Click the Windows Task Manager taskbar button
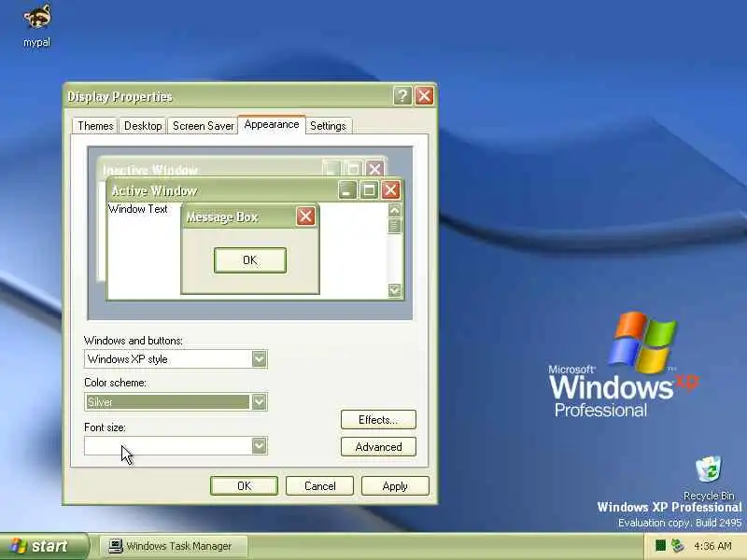This screenshot has height=560, width=747. [x=174, y=546]
